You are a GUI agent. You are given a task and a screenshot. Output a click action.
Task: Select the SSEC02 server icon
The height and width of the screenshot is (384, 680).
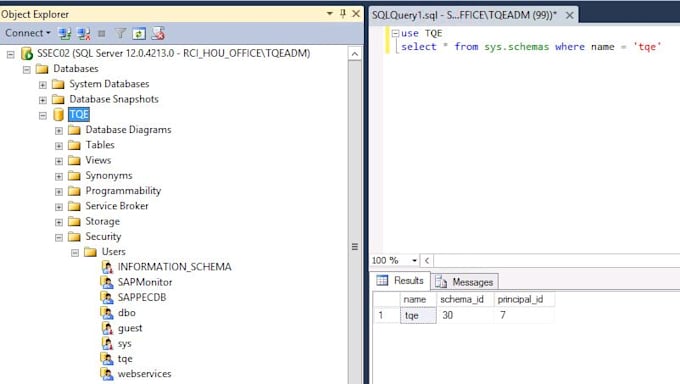point(27,53)
